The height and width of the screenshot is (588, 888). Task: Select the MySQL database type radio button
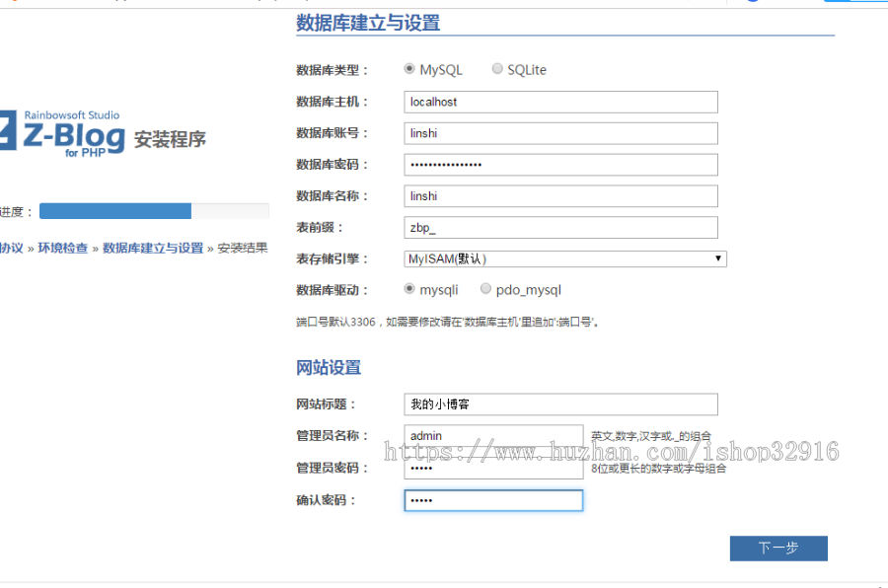click(x=410, y=68)
